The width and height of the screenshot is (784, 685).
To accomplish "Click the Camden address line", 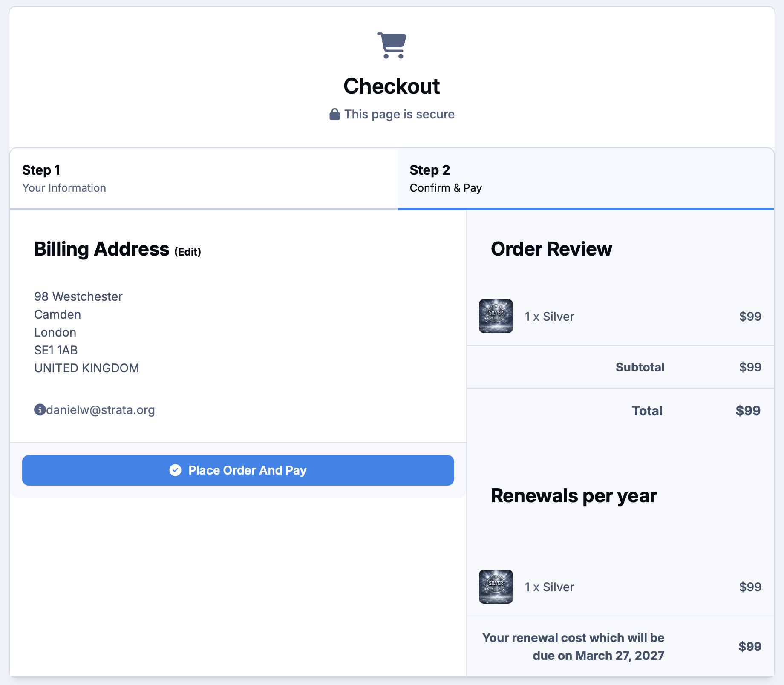I will (x=58, y=314).
